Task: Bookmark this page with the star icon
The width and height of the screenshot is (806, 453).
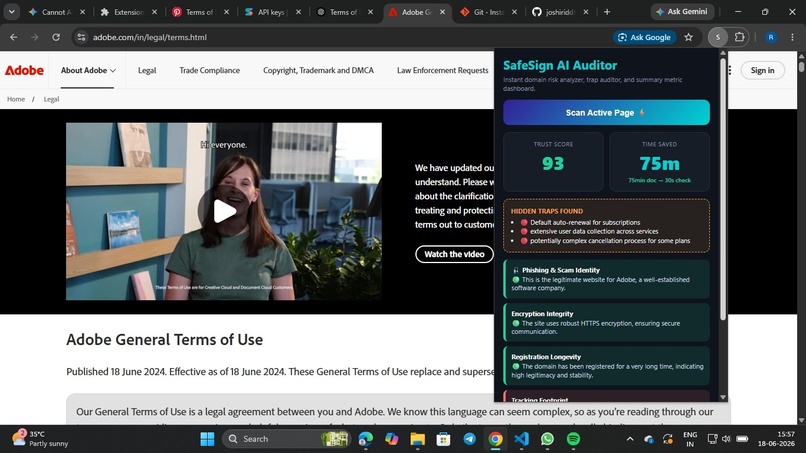Action: 688,37
